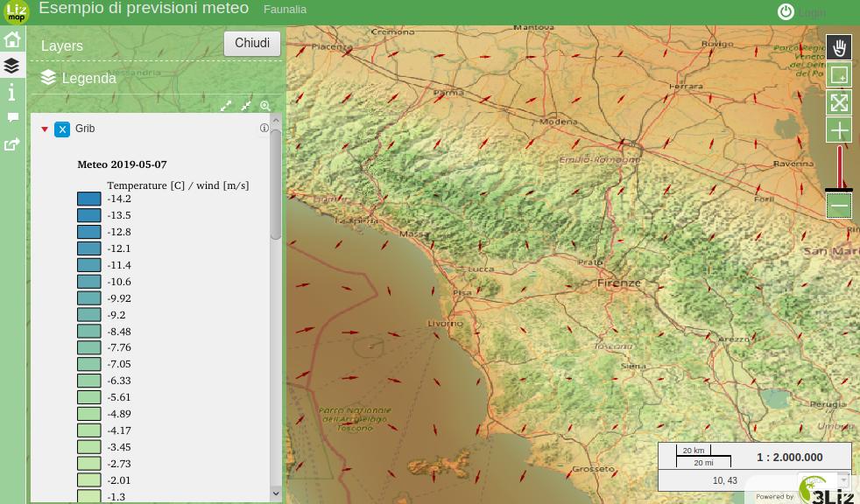The height and width of the screenshot is (504, 860).
Task: Select the zoom by rectangle tool
Action: pos(839,75)
